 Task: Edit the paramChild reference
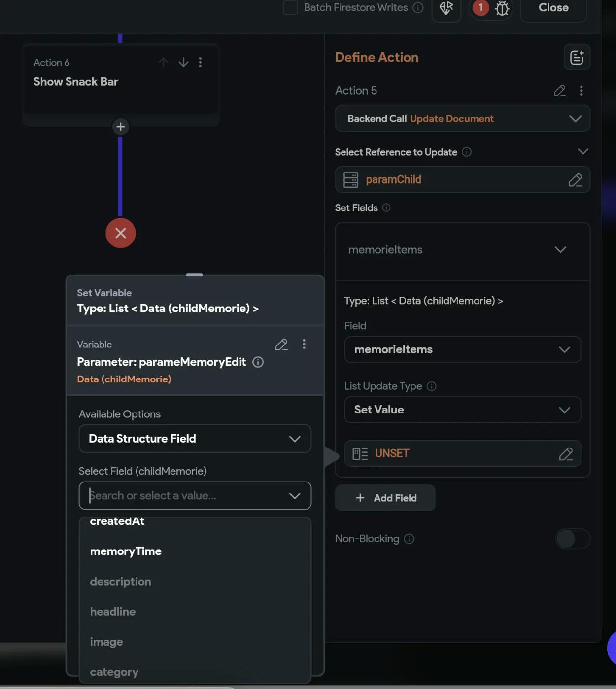pos(575,180)
